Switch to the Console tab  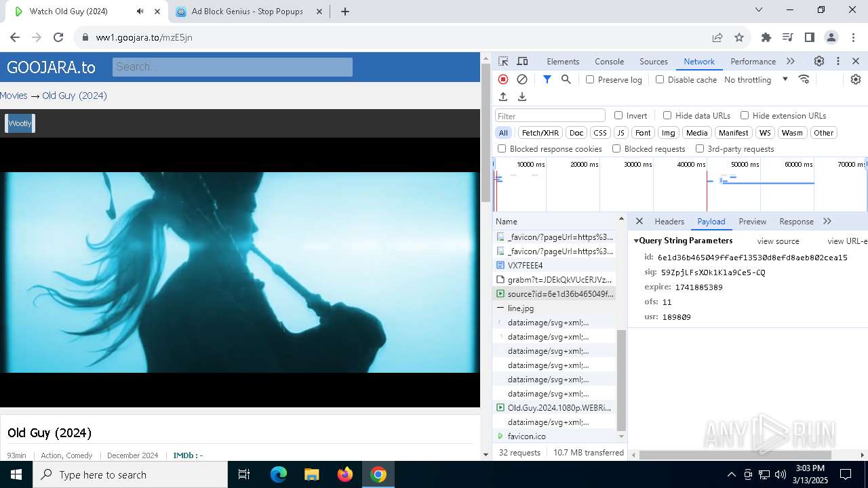pyautogui.click(x=609, y=61)
